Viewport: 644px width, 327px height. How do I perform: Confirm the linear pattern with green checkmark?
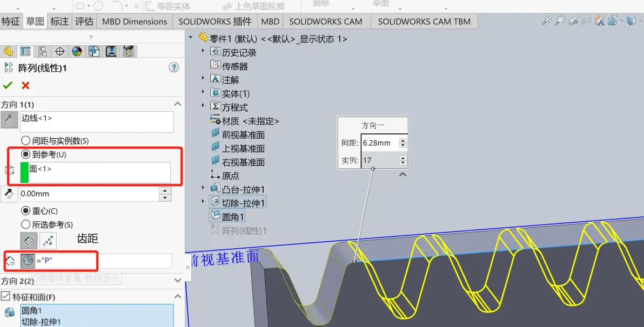[8, 85]
